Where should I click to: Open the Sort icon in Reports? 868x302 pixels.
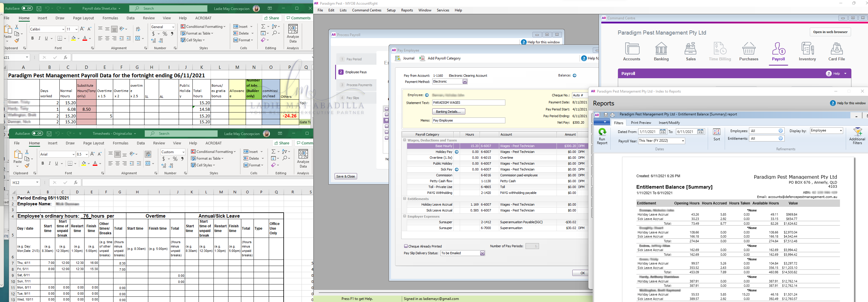pos(717,135)
